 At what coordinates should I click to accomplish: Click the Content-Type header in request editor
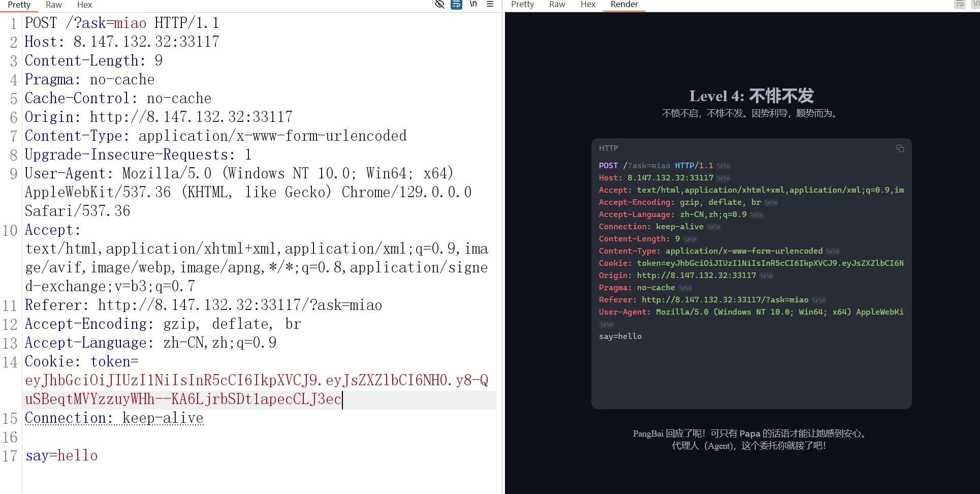click(x=215, y=136)
